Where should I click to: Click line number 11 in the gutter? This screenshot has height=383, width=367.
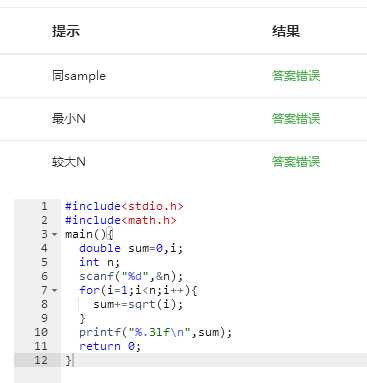pyautogui.click(x=41, y=346)
